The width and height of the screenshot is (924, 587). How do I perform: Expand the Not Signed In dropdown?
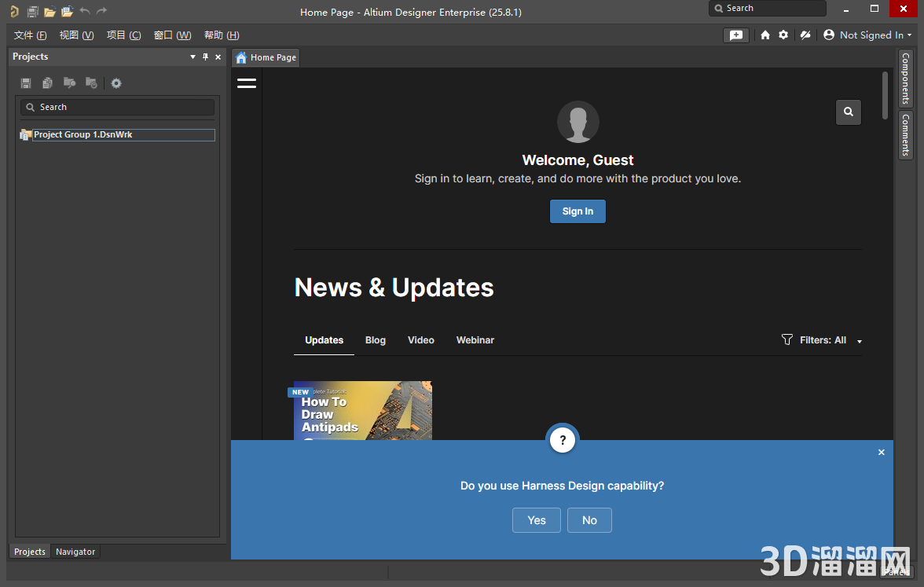[x=867, y=35]
